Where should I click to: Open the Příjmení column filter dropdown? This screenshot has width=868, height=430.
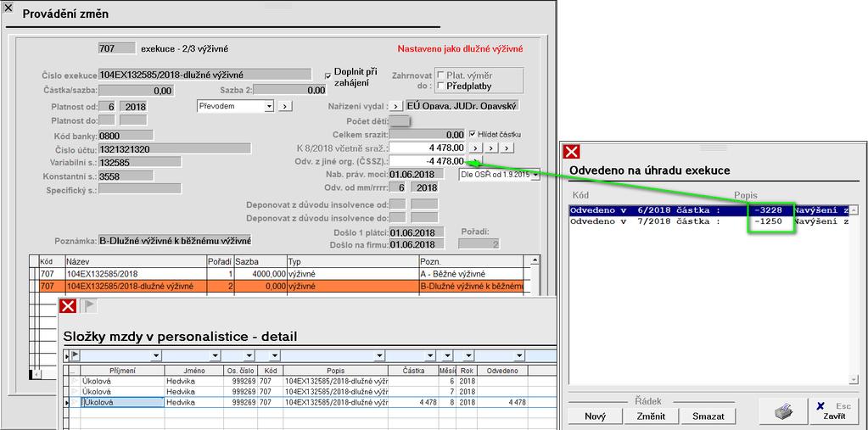pyautogui.click(x=156, y=355)
